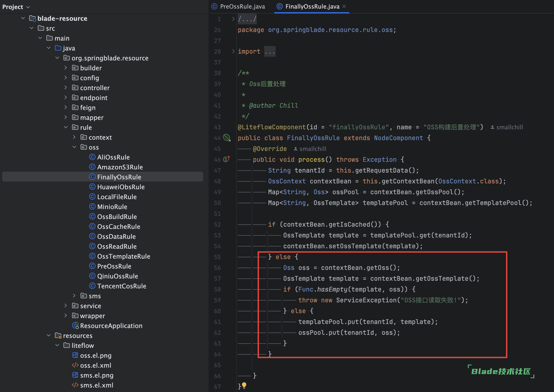
Task: Open OssReadRule class icon
Action: [92, 246]
